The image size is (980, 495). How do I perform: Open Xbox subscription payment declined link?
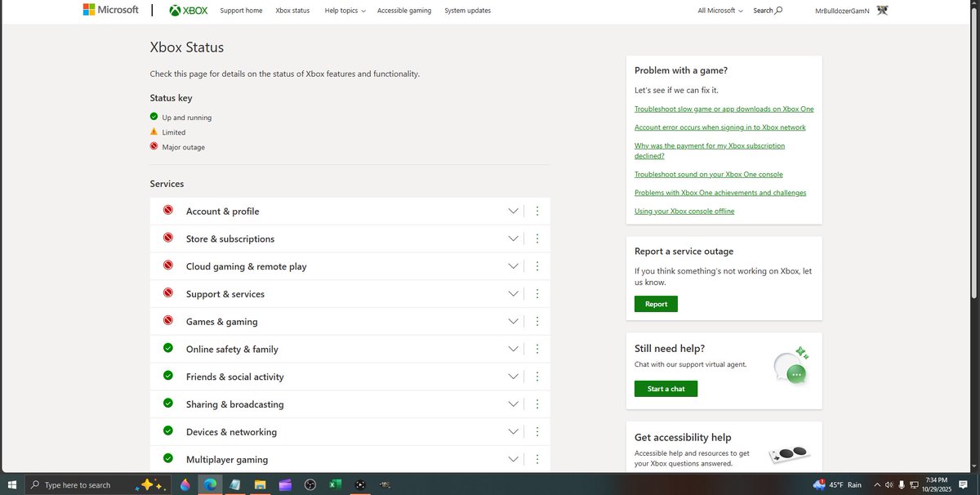[x=710, y=150]
